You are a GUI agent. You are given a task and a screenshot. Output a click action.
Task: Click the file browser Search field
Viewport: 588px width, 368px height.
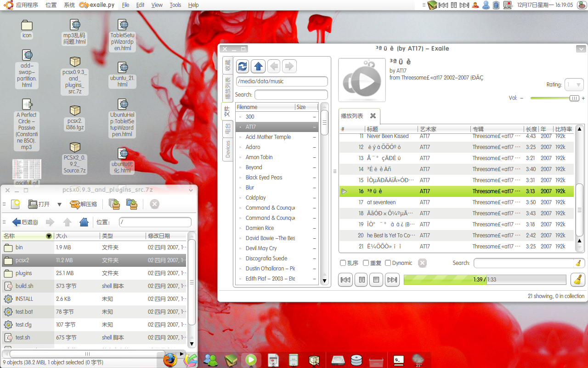pos(291,95)
